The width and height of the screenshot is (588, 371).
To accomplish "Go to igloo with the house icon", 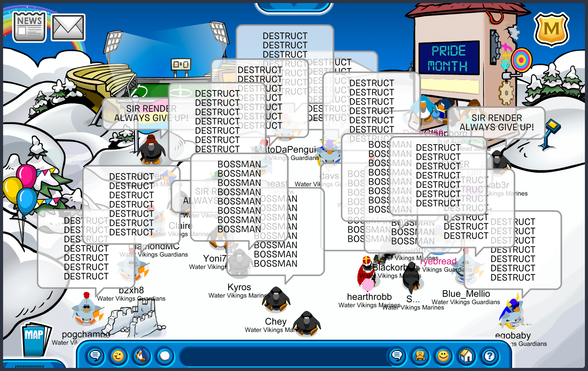I will point(467,356).
